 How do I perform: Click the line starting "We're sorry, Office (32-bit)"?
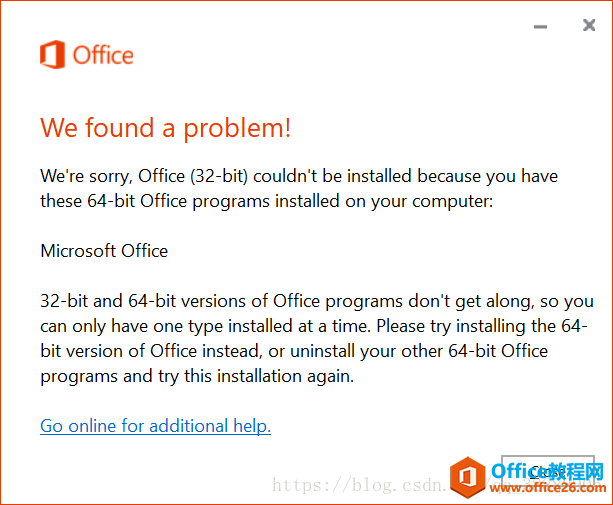point(299,176)
